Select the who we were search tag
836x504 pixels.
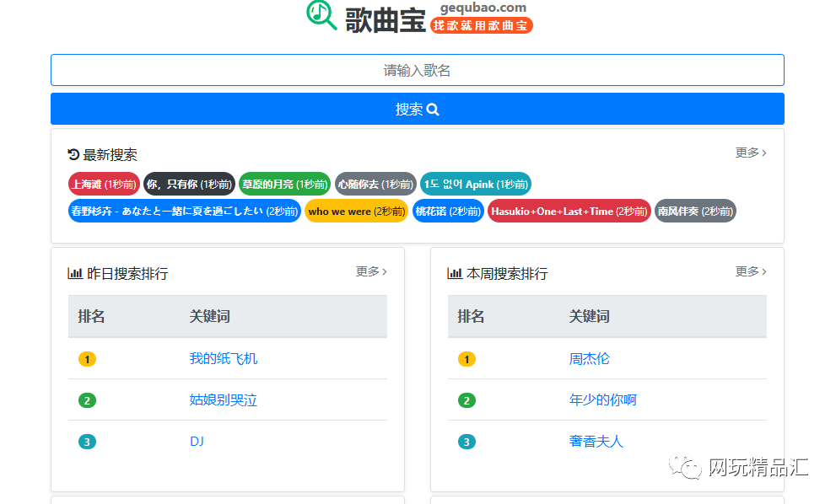[x=357, y=211]
